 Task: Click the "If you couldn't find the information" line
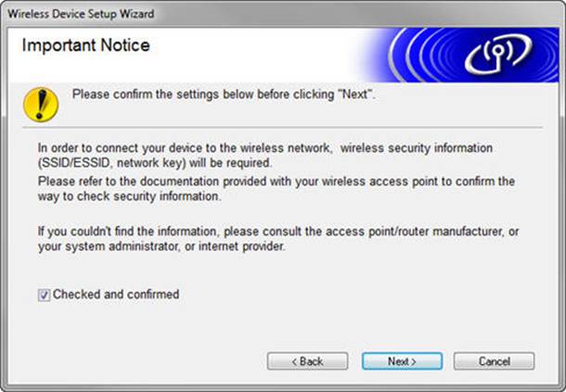(277, 230)
